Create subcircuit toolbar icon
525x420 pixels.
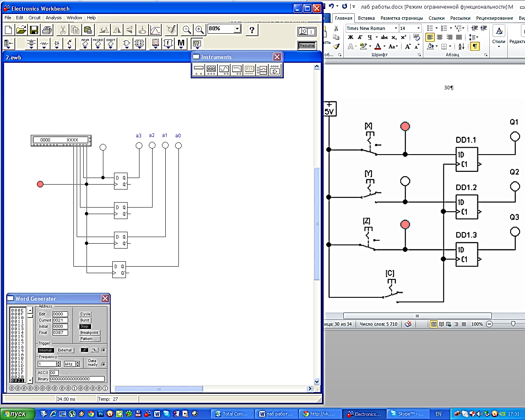pyautogui.click(x=142, y=30)
